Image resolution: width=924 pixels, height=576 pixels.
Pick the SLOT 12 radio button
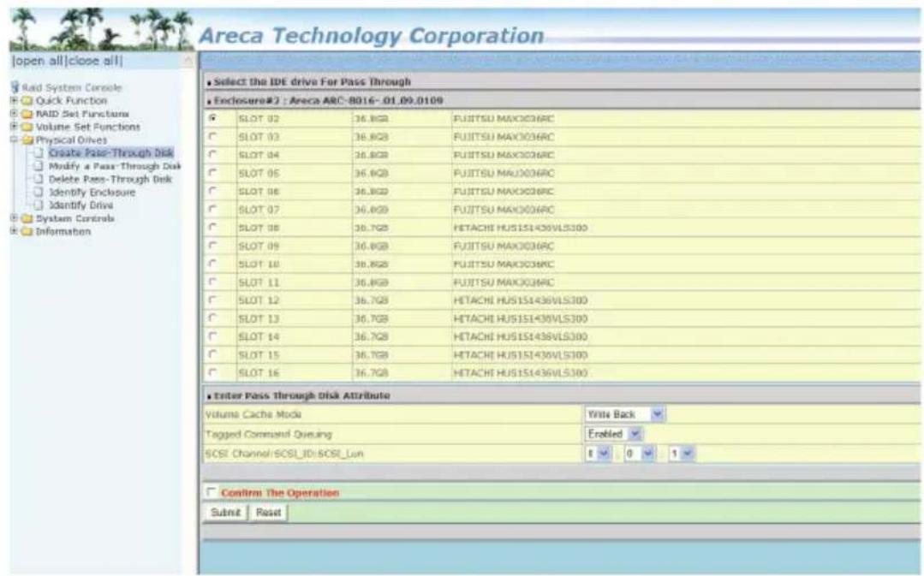212,300
